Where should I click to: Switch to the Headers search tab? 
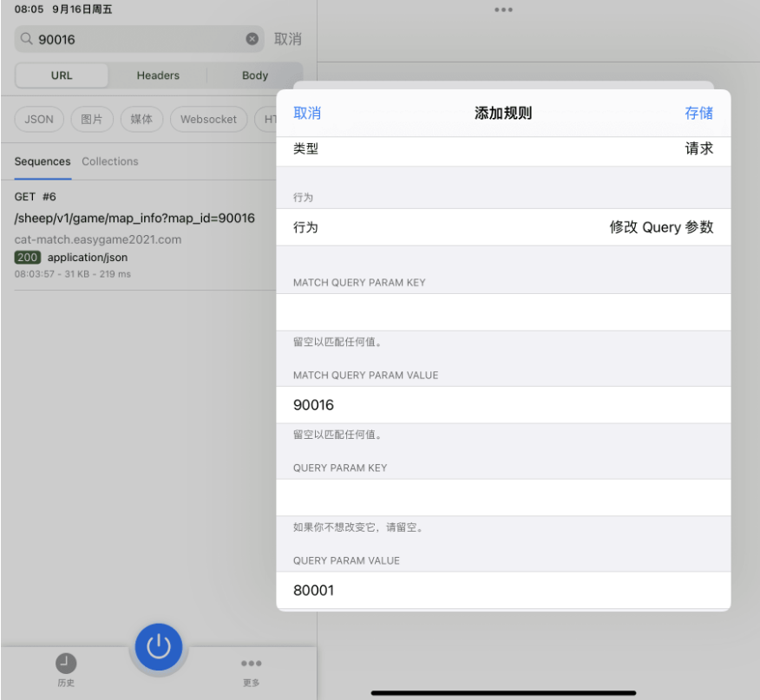click(157, 75)
